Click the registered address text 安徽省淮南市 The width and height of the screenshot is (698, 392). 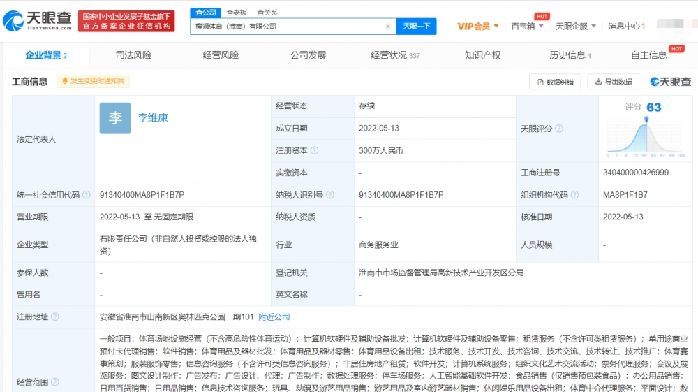176,317
